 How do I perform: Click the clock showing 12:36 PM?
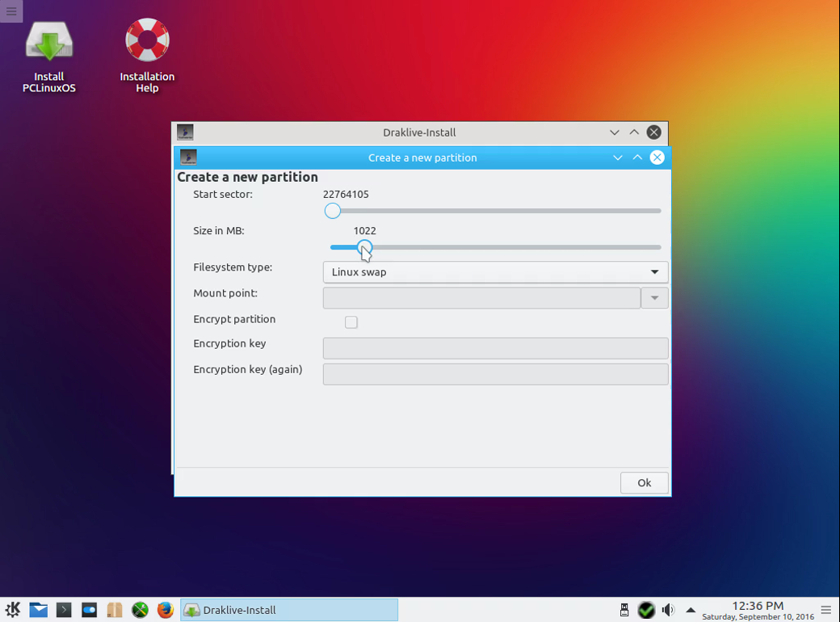click(758, 605)
